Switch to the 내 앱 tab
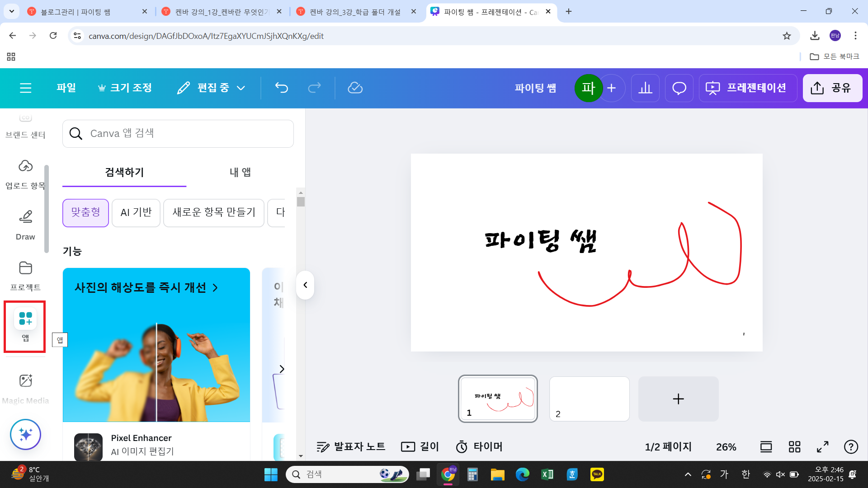 tap(240, 172)
